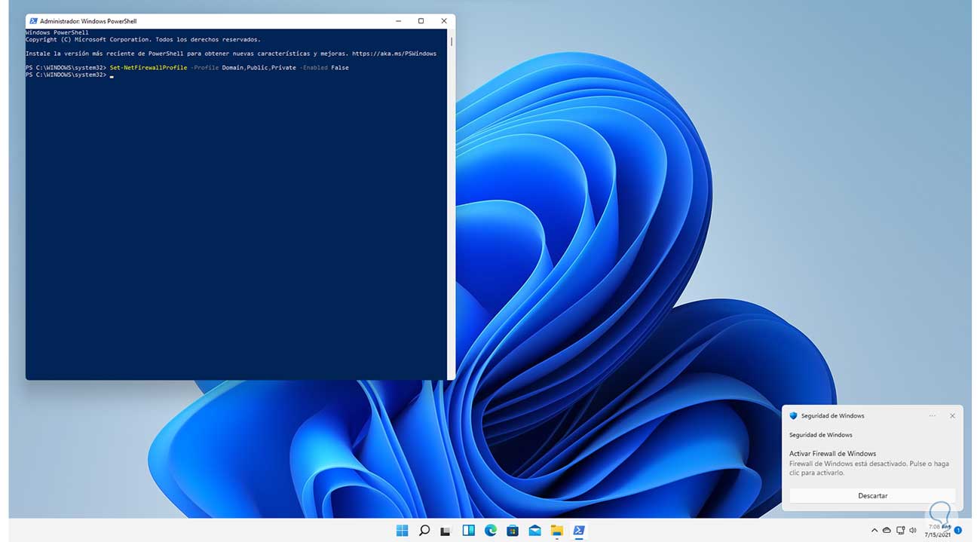
Task: Click the Set-NetFirewallProfile command text
Action: tap(149, 68)
